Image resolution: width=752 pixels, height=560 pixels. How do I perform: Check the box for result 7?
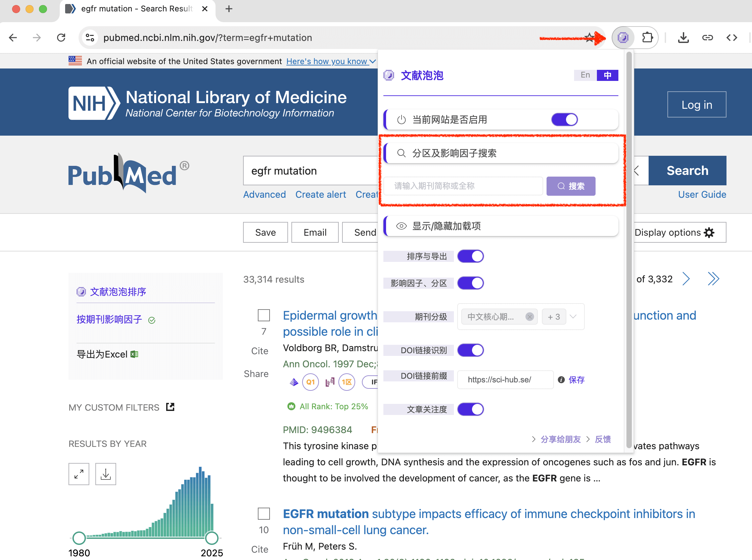(x=264, y=315)
